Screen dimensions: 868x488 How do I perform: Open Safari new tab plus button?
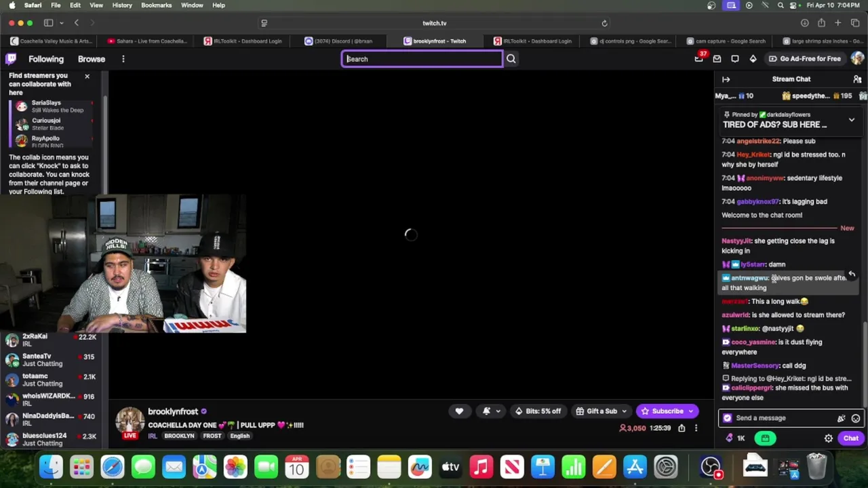(x=838, y=23)
